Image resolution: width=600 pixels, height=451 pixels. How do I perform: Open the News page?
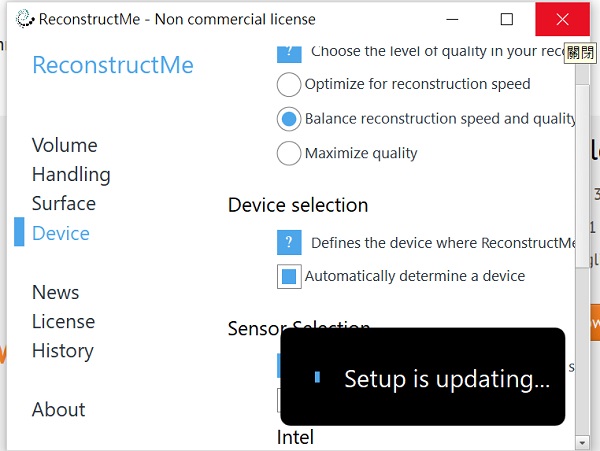point(56,292)
